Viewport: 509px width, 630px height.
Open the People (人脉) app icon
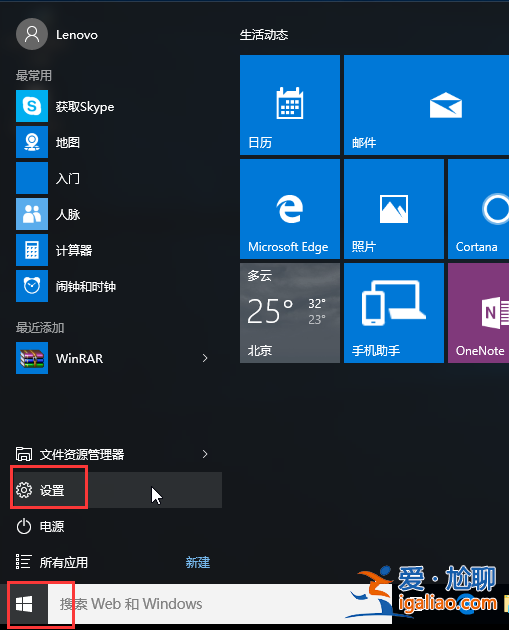32,214
